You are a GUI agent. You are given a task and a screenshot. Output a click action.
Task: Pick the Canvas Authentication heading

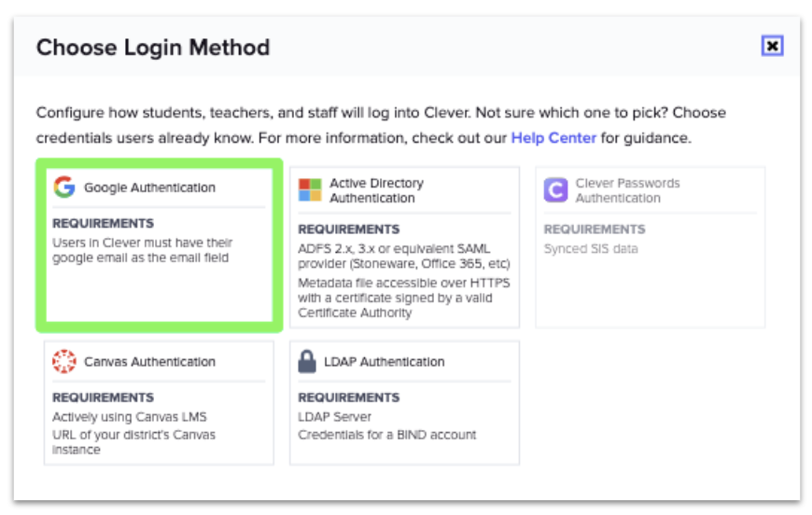coord(149,362)
